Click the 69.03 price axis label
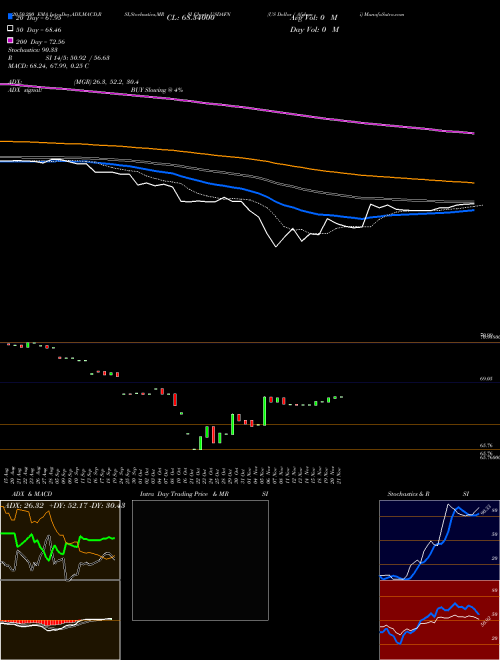Image resolution: width=500 pixels, height=660 pixels. coord(486,379)
